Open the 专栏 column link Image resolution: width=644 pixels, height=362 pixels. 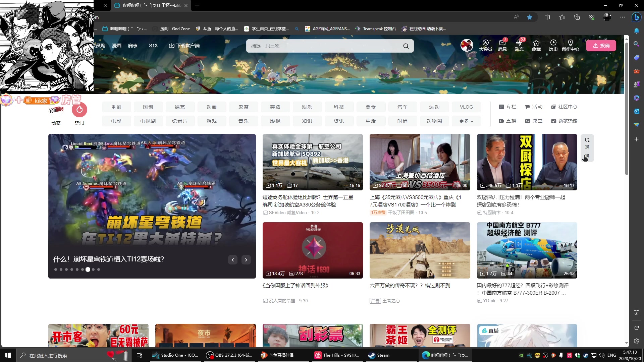coord(507,107)
